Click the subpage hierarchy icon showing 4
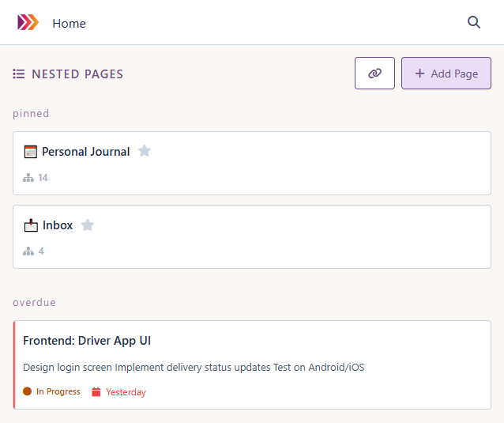504x423 pixels. pyautogui.click(x=28, y=251)
